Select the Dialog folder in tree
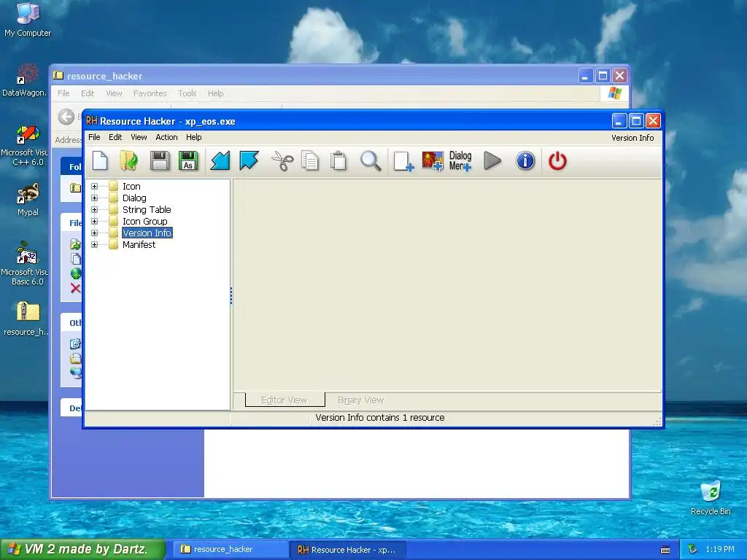The image size is (747, 560). tap(134, 198)
